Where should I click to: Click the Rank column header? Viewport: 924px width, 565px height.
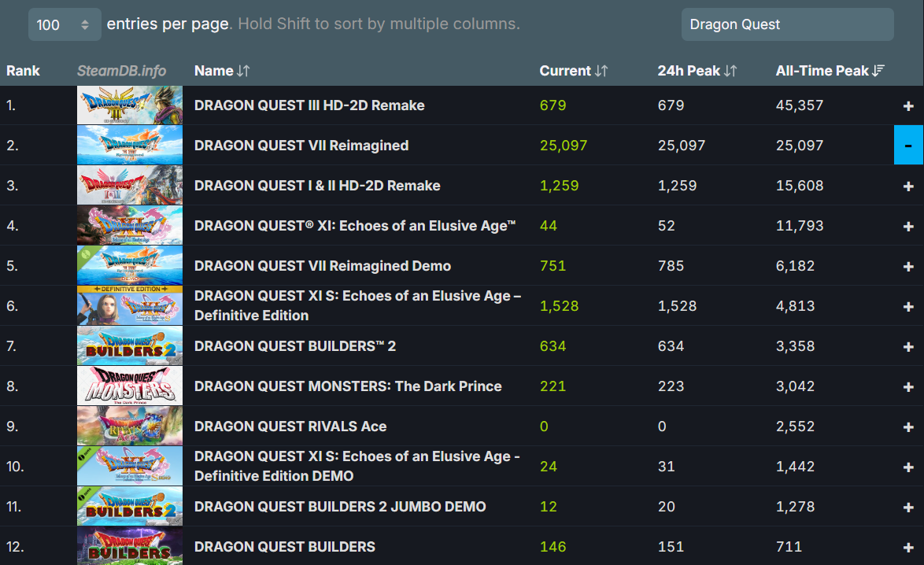23,71
